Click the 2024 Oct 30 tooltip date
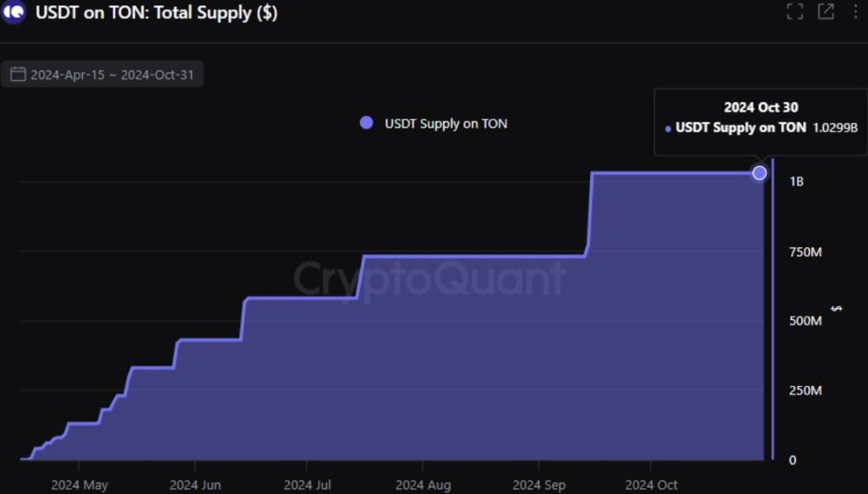Image resolution: width=868 pixels, height=494 pixels. pos(762,107)
